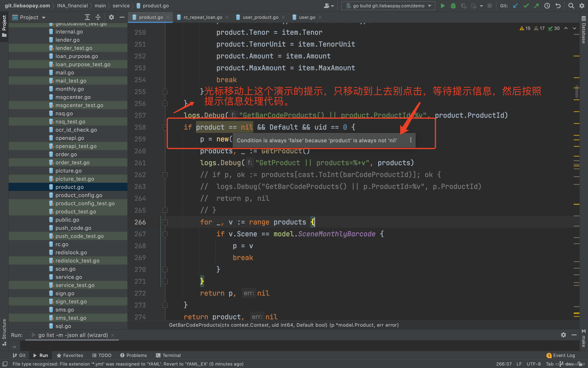Run with coverage icon in toolbar

[464, 6]
